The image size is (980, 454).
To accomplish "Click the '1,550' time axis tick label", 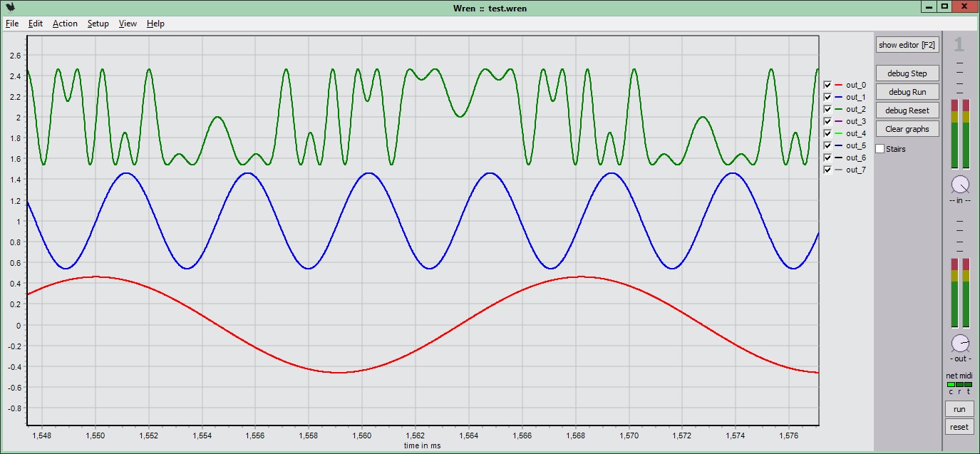I will pos(96,434).
